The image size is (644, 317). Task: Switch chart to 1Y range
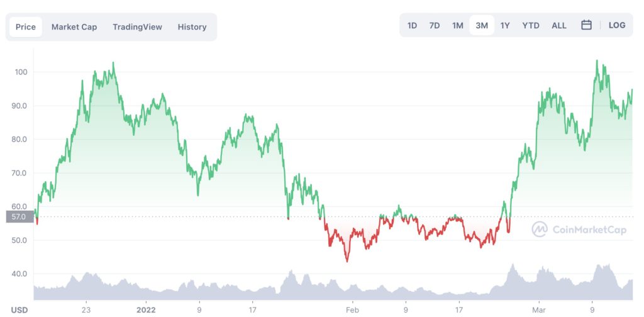click(x=505, y=26)
